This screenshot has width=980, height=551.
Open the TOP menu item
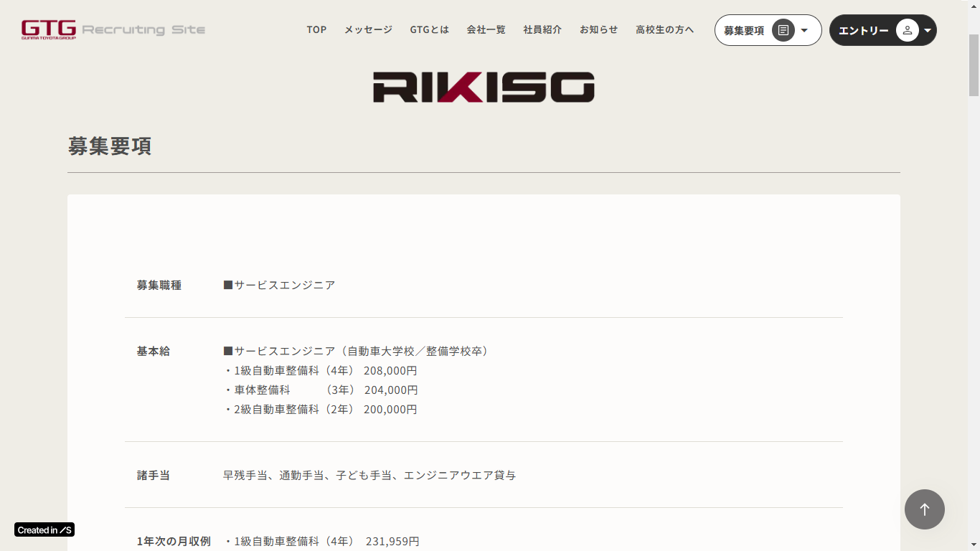(316, 29)
